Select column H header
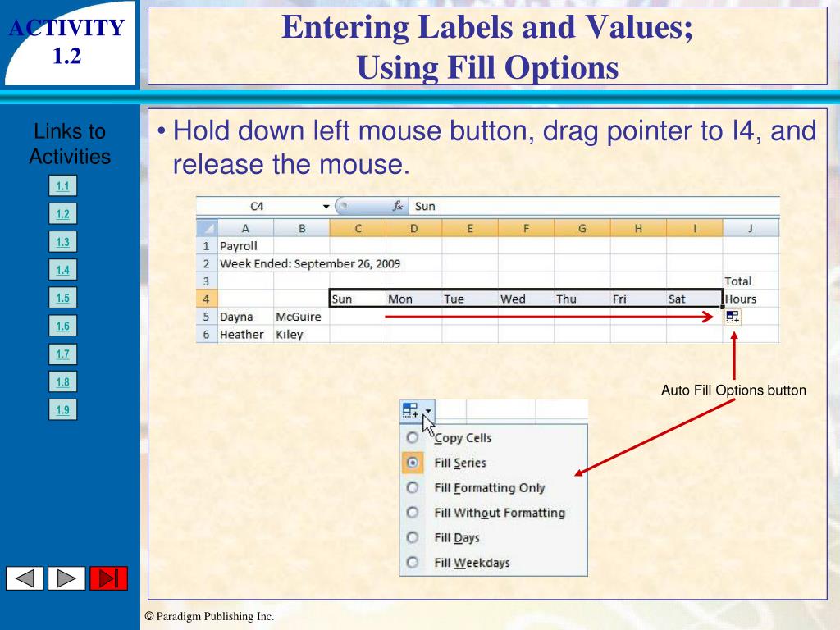 click(638, 228)
